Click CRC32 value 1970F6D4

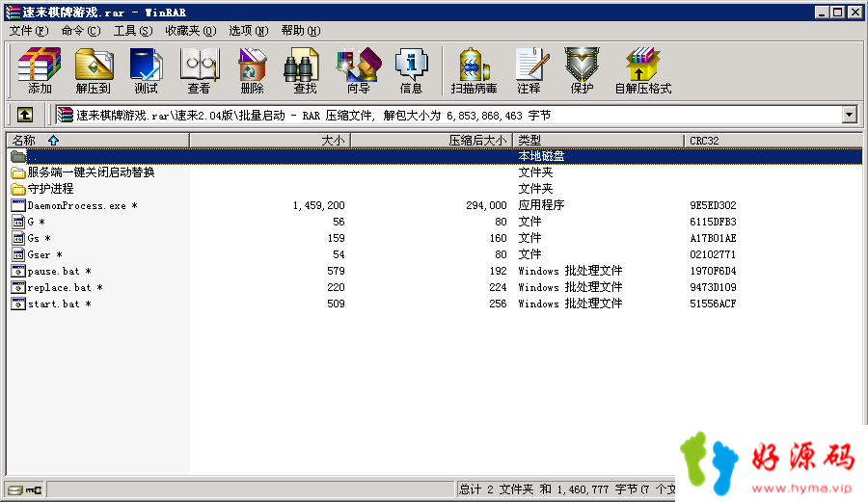click(x=713, y=271)
